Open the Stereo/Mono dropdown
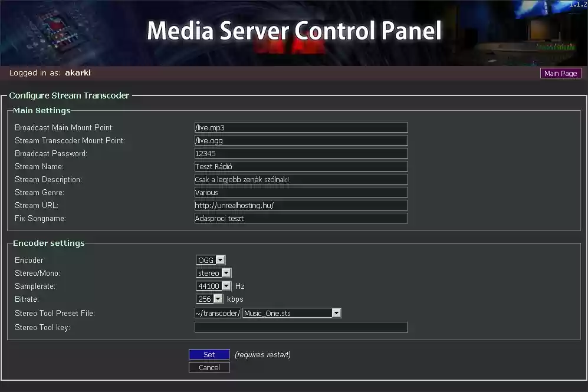Image resolution: width=588 pixels, height=392 pixels. pos(213,273)
